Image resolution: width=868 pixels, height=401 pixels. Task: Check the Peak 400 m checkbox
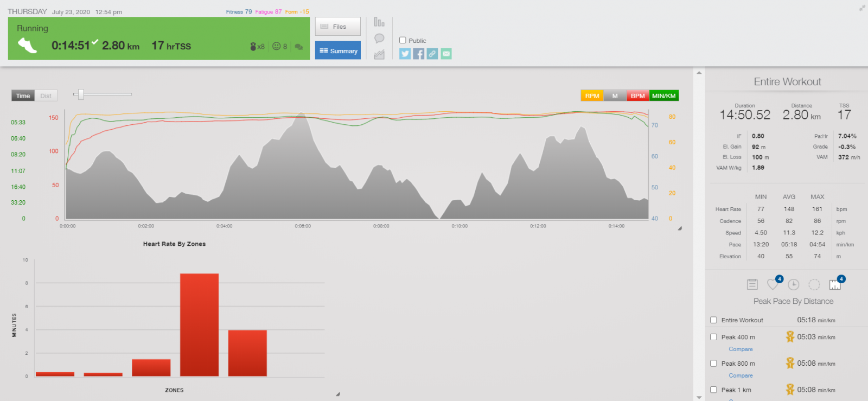[x=713, y=337]
